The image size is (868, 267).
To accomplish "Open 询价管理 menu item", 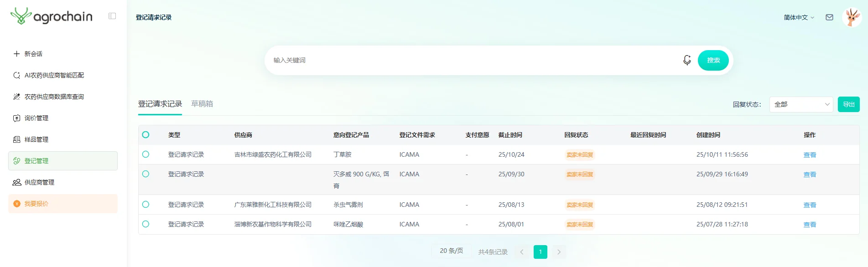I will [63, 118].
